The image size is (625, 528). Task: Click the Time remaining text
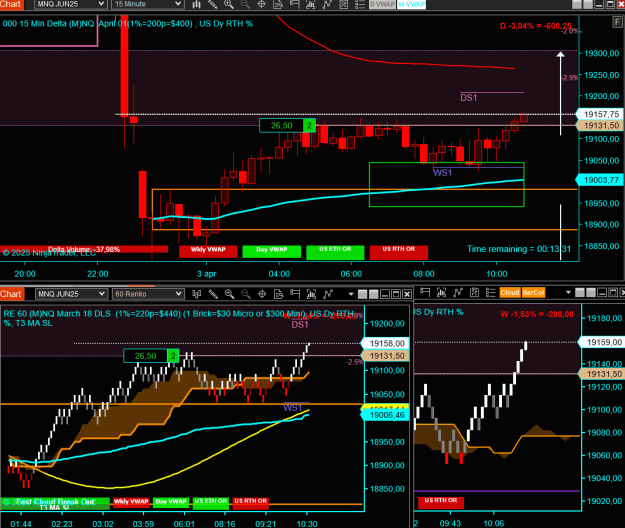click(519, 249)
